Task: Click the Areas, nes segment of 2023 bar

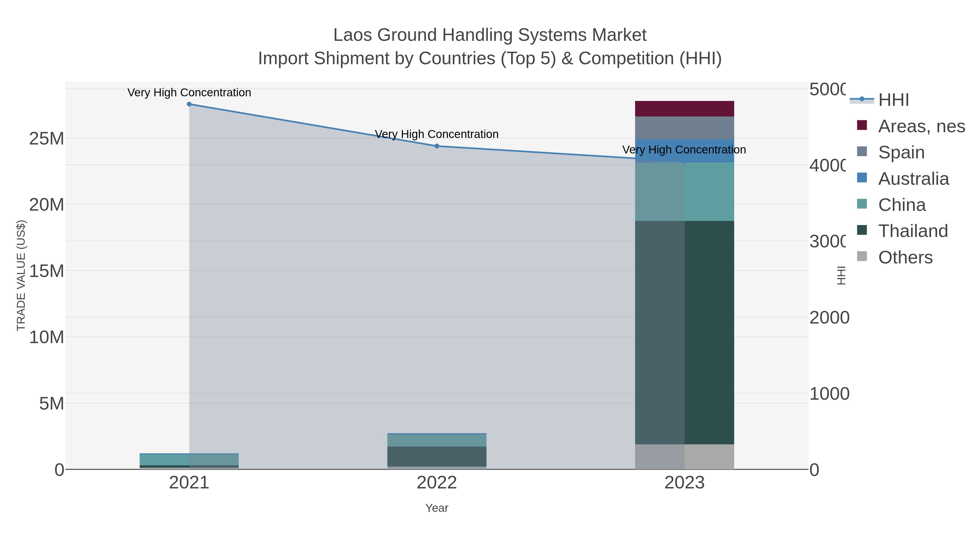Action: (684, 109)
